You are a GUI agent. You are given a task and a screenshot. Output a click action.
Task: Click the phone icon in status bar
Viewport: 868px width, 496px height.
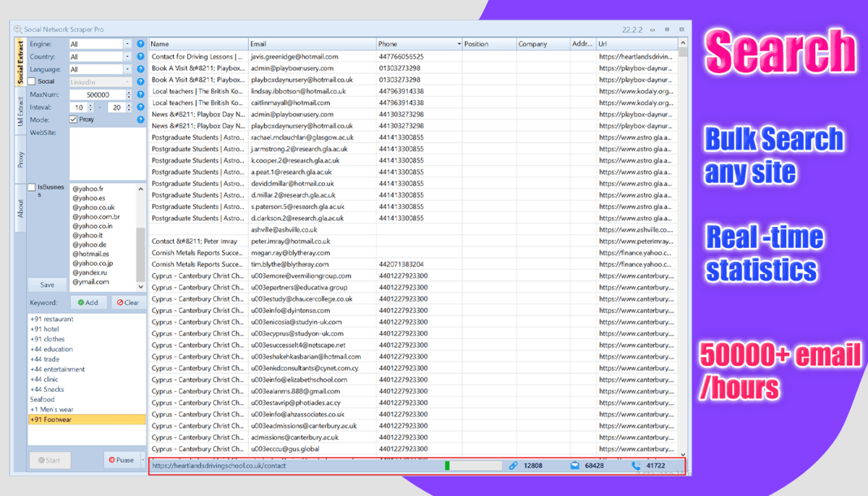pos(636,466)
